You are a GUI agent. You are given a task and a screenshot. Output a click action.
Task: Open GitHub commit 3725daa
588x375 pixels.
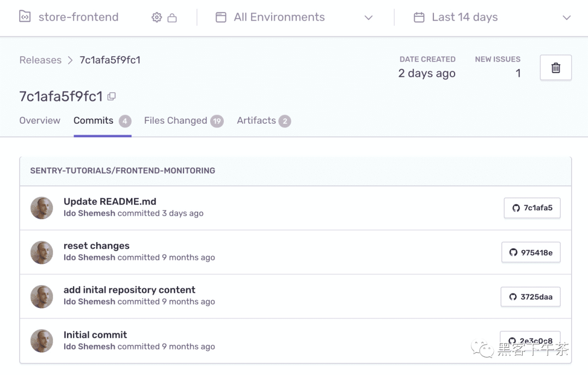[x=531, y=297]
